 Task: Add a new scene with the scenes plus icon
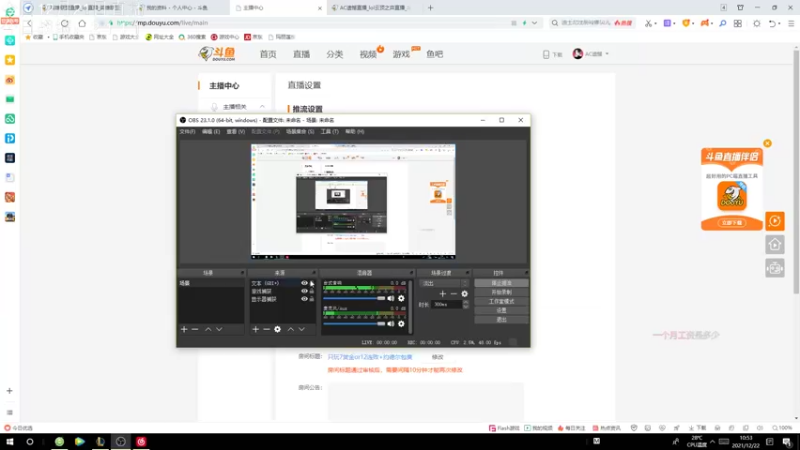click(184, 329)
